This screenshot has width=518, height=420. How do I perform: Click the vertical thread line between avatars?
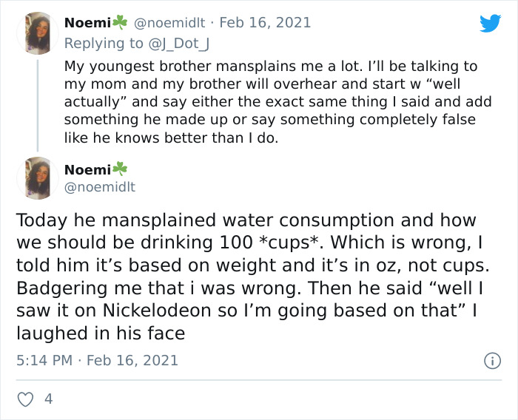pos(37,104)
